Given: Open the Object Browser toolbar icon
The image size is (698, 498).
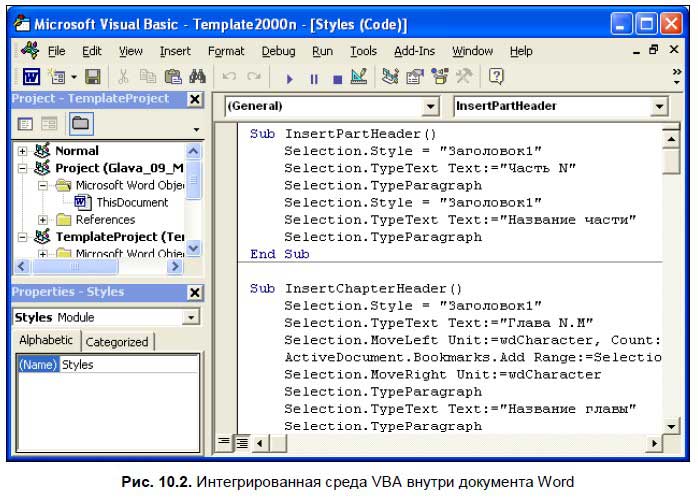Looking at the screenshot, I should tap(439, 77).
